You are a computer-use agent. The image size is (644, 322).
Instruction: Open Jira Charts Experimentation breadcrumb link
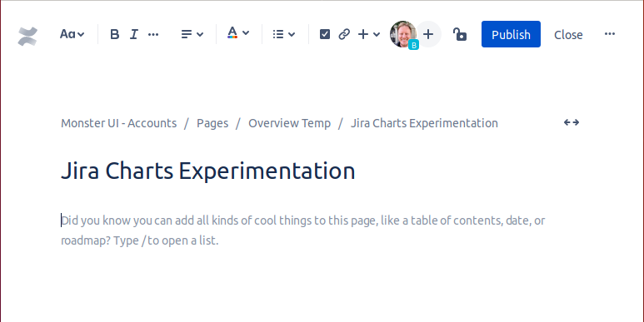424,123
